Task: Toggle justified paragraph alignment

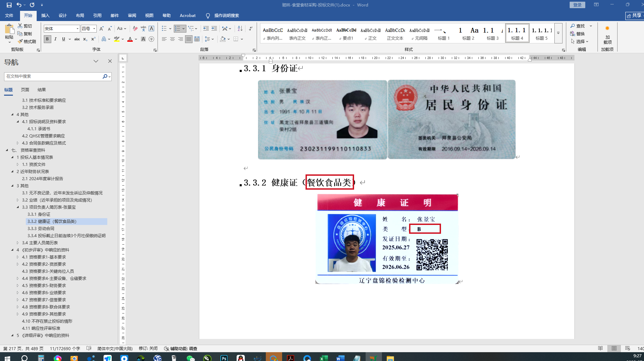Action: pos(189,39)
